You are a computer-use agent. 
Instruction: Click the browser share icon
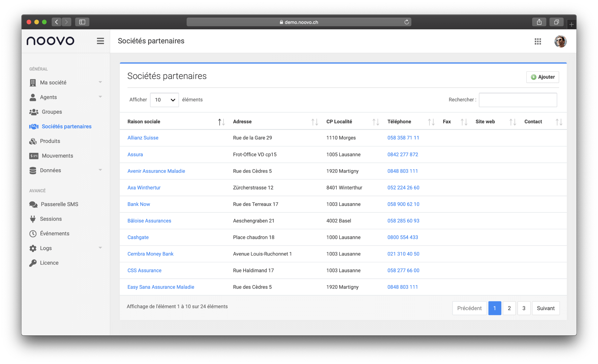(x=539, y=22)
